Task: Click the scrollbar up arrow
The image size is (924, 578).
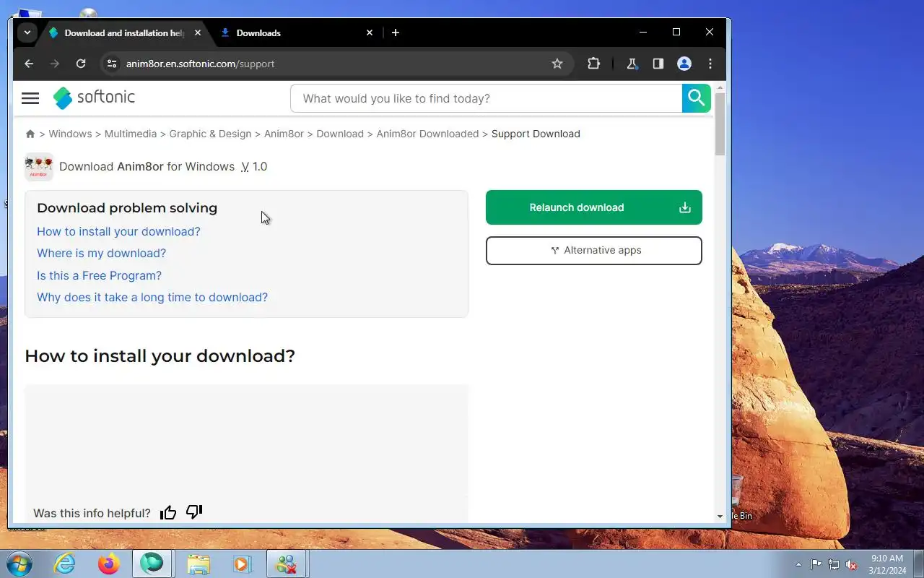Action: tap(720, 87)
